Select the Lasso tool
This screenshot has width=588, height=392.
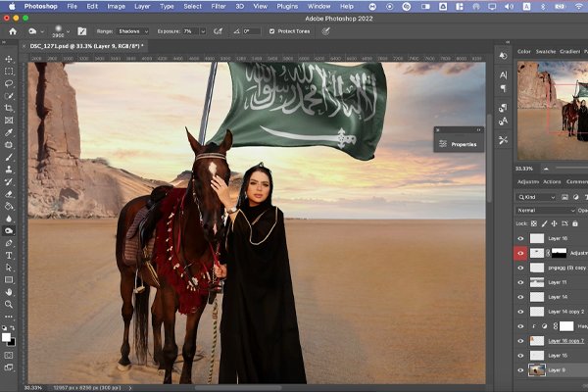(9, 83)
